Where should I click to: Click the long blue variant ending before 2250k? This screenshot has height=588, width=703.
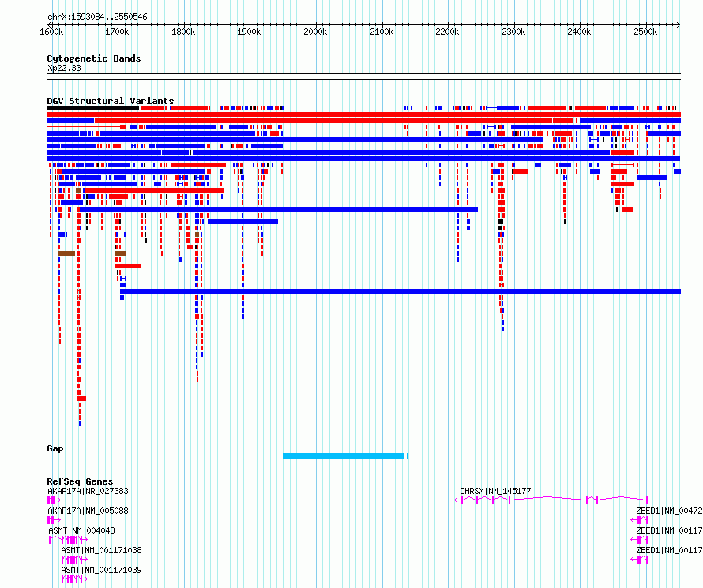(279, 209)
